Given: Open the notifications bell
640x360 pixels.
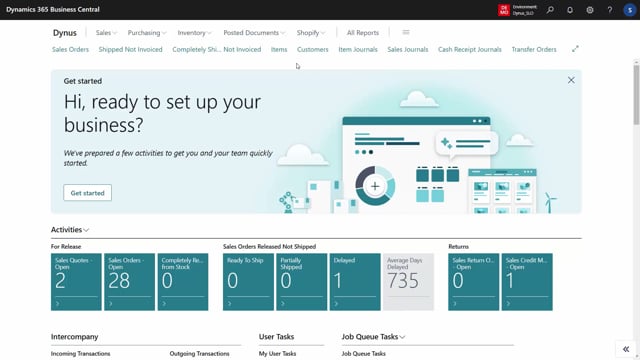Looking at the screenshot, I should coord(570,10).
